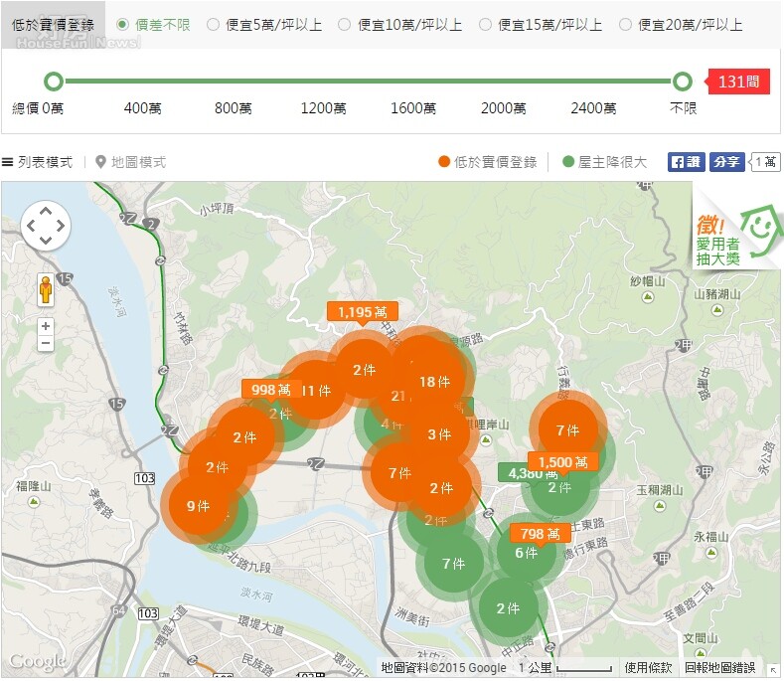The height and width of the screenshot is (681, 784).
Task: Switch to 地圖模式 map view
Action: (131, 162)
